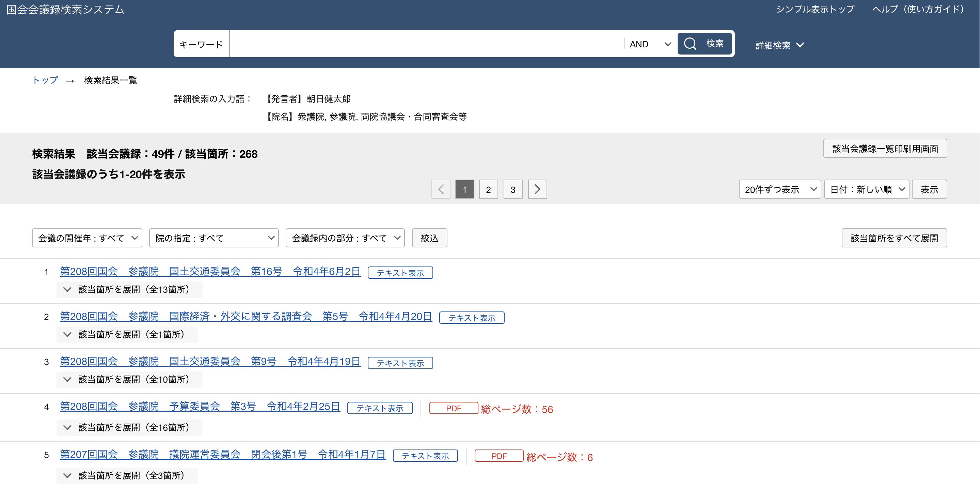
Task: Click テキスト表示 for 議院運営委員会 閉会後第1号
Action: point(425,456)
